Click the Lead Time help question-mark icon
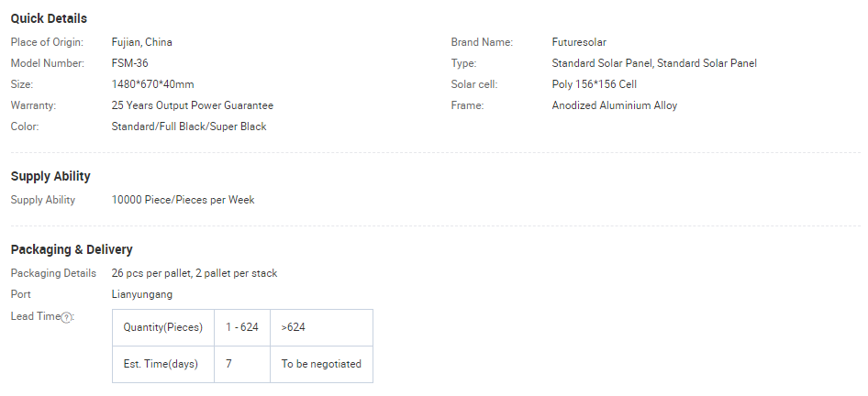868x396 pixels. [66, 317]
